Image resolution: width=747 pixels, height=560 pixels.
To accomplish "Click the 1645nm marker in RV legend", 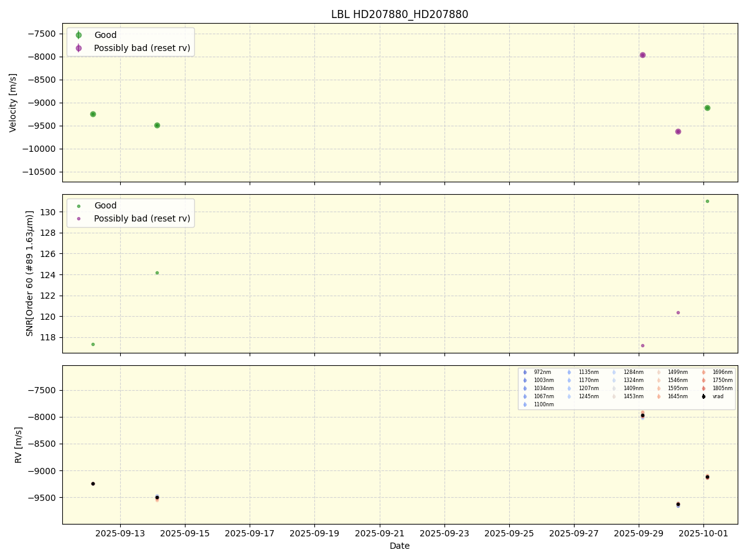I will pyautogui.click(x=659, y=396).
